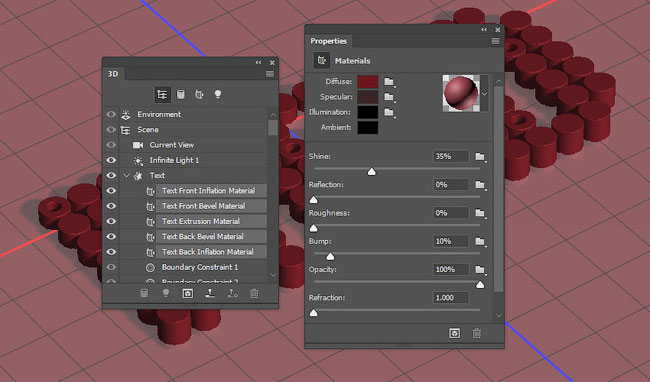
Task: Close the Properties panel
Action: (x=497, y=30)
